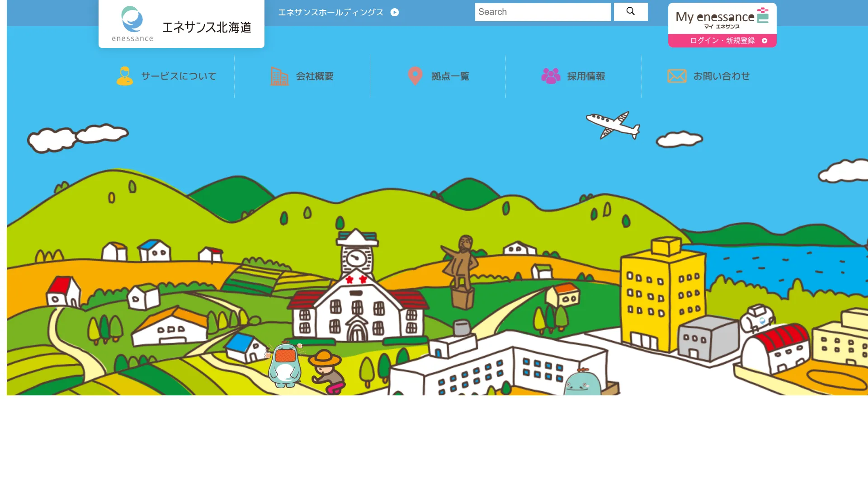Open お問い合わせ menu item
Image resolution: width=868 pixels, height=488 pixels.
[x=709, y=76]
